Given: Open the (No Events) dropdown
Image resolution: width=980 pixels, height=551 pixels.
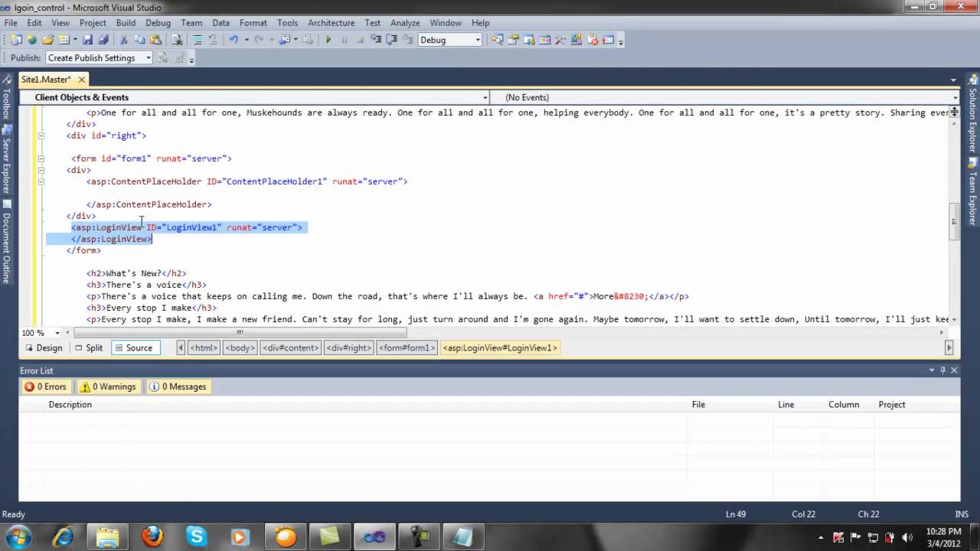Looking at the screenshot, I should [x=955, y=97].
